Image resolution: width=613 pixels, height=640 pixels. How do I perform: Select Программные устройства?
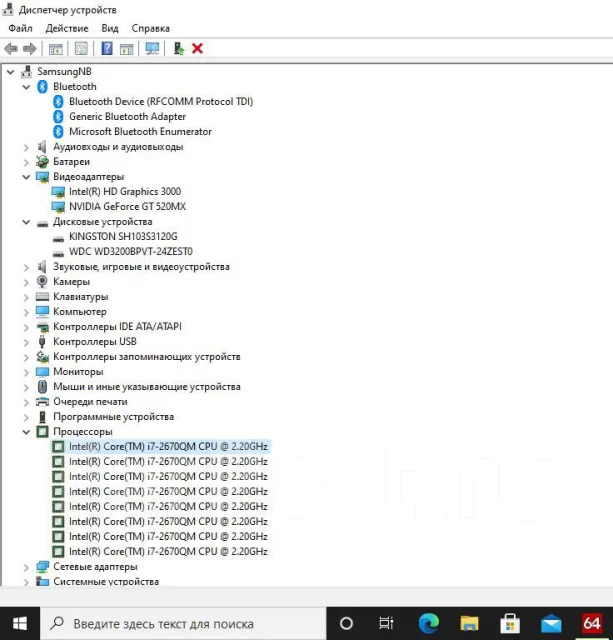click(113, 417)
